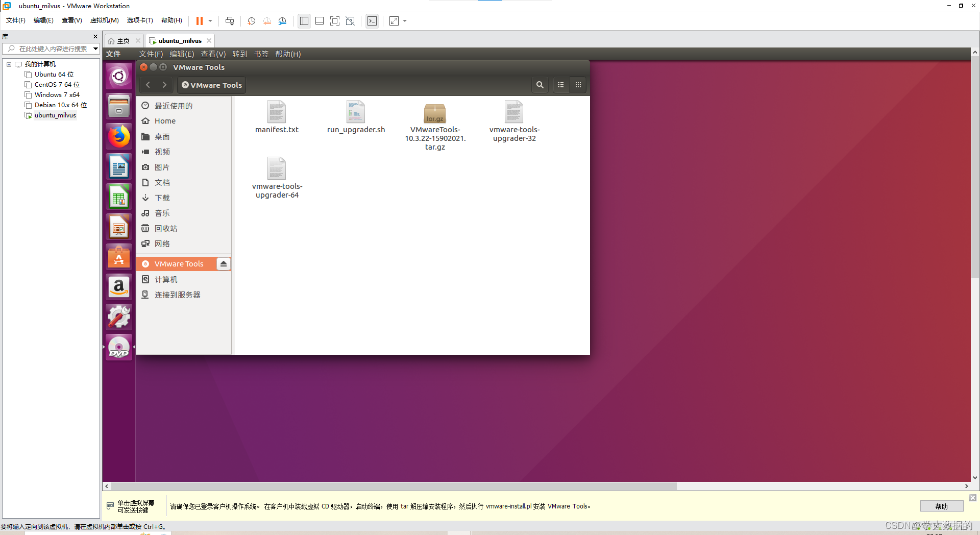Select CentOS 7 64 位 virtual machine

pyautogui.click(x=57, y=85)
